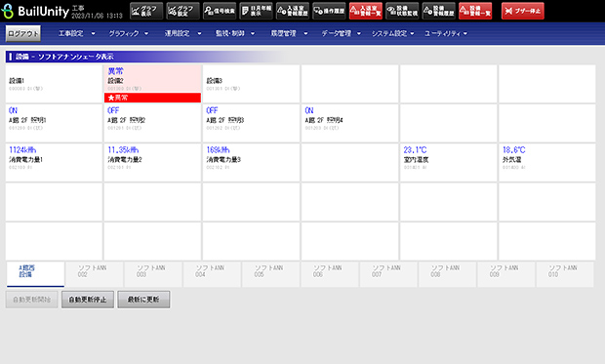Click the 自動更新停止 button
Screen dimensions: 605x364
tap(88, 300)
